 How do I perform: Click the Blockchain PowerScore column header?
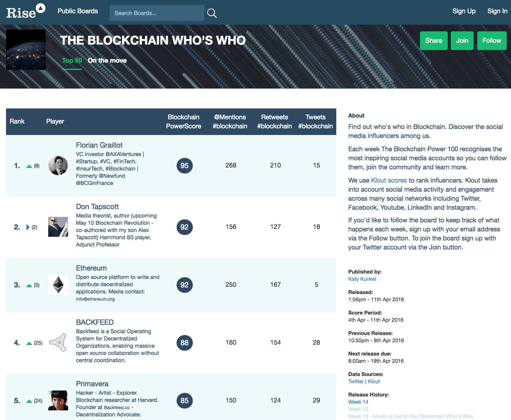pyautogui.click(x=184, y=121)
